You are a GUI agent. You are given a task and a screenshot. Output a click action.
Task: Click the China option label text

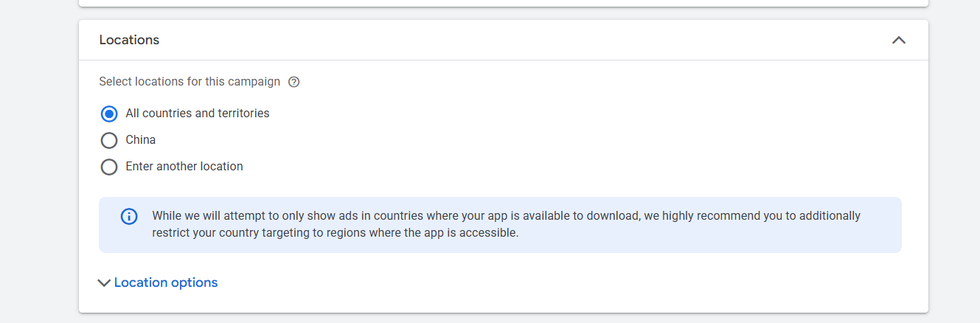pos(141,140)
